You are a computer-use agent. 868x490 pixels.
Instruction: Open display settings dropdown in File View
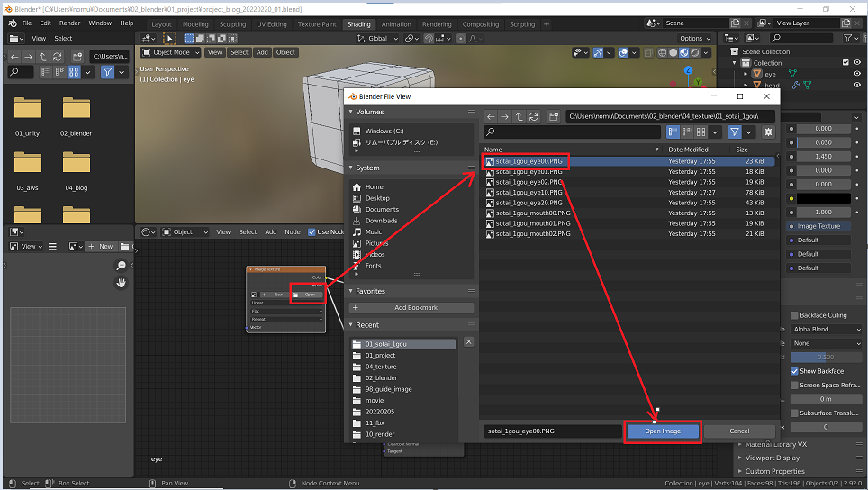click(x=715, y=132)
